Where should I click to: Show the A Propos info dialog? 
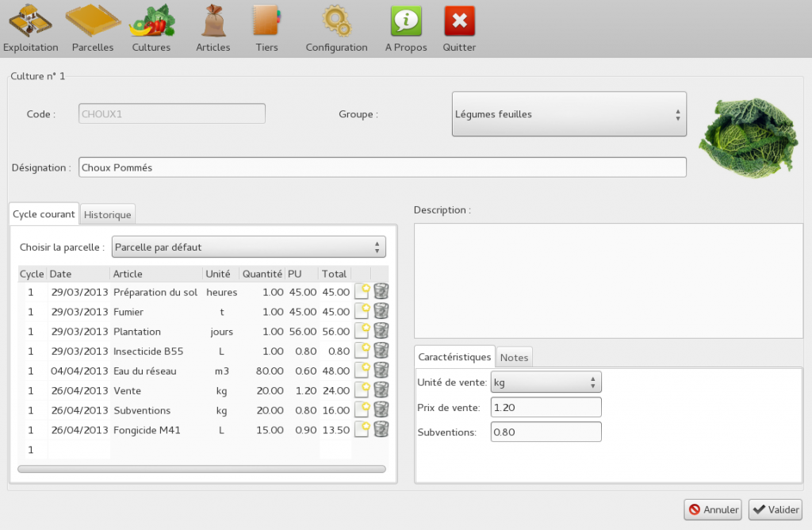(x=406, y=28)
